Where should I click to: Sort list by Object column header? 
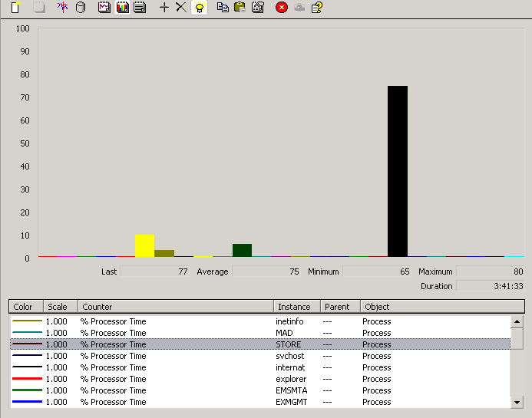point(442,307)
